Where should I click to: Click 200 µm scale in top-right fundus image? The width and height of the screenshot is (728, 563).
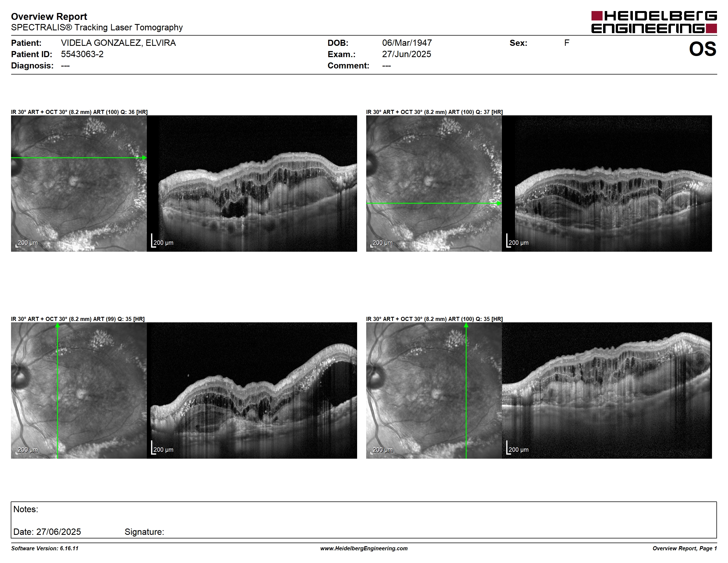(x=382, y=243)
